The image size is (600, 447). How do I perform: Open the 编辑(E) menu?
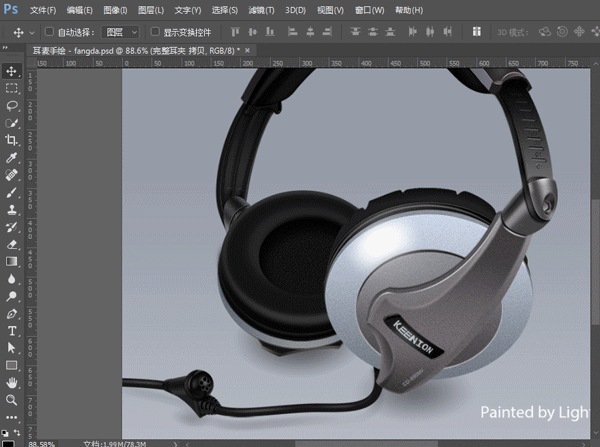pos(80,10)
